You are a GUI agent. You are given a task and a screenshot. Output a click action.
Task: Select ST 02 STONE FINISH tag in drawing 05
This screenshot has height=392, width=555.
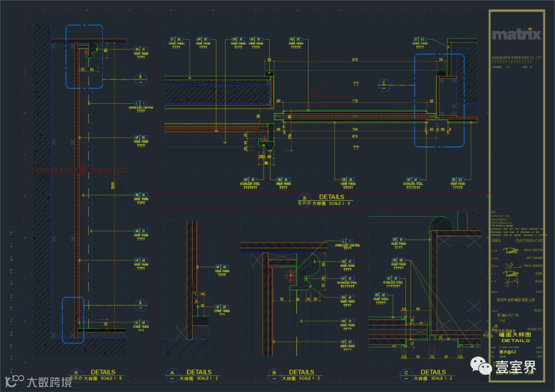(141, 326)
